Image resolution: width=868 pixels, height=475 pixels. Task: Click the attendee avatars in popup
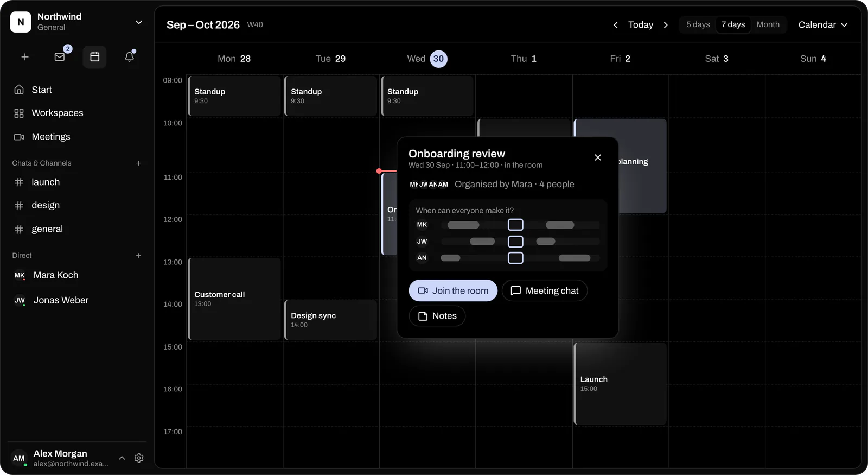point(429,185)
